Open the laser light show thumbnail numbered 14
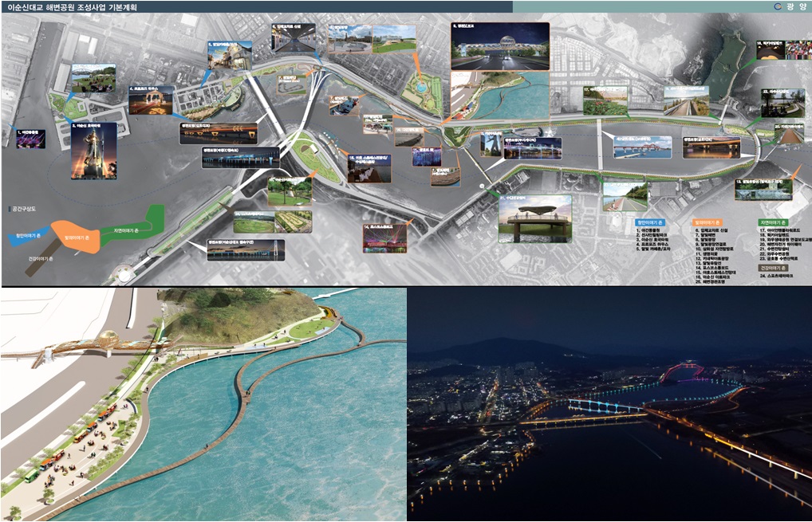The width and height of the screenshot is (812, 522). pos(385,238)
